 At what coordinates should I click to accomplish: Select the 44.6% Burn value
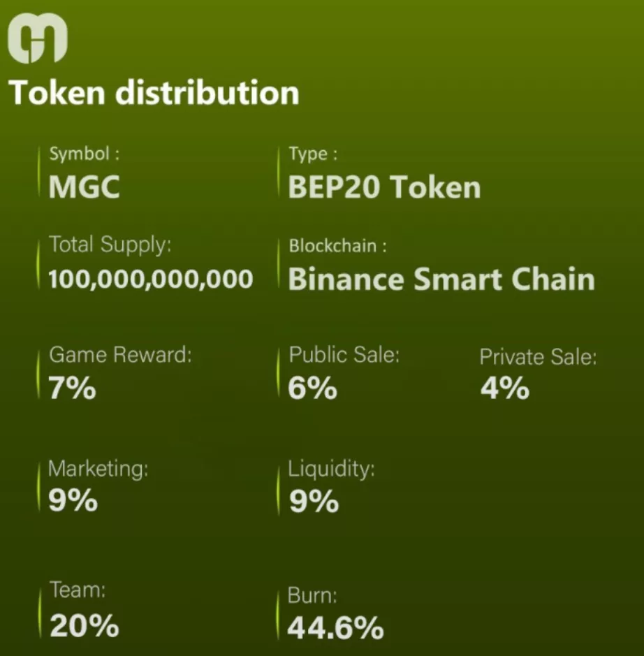point(335,627)
